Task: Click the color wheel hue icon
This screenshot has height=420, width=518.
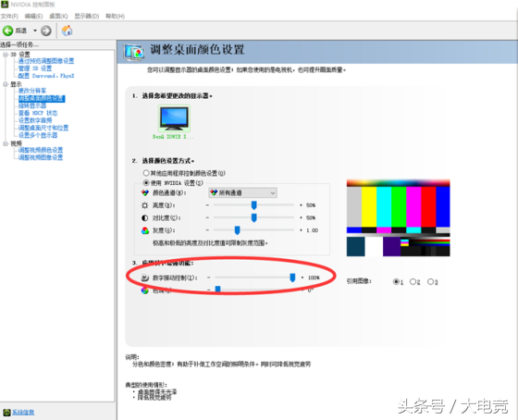Action: tap(145, 290)
